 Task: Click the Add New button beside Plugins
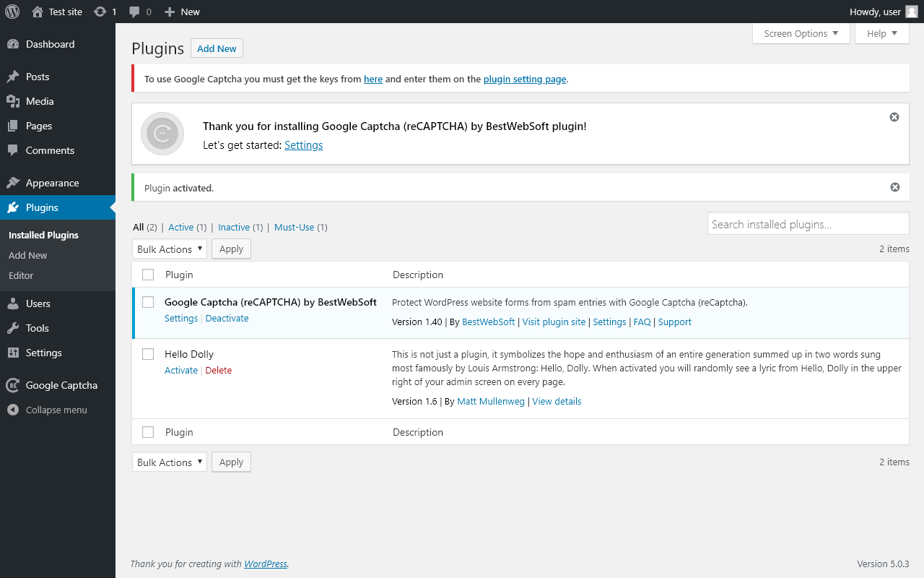click(x=217, y=48)
